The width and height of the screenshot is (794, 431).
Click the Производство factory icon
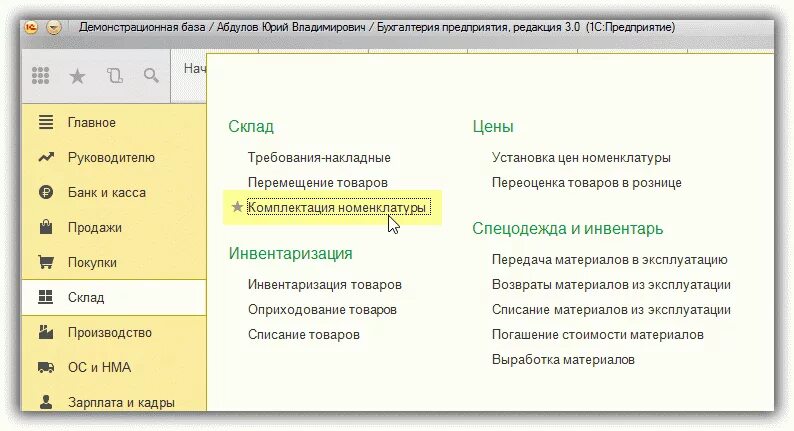click(x=46, y=332)
